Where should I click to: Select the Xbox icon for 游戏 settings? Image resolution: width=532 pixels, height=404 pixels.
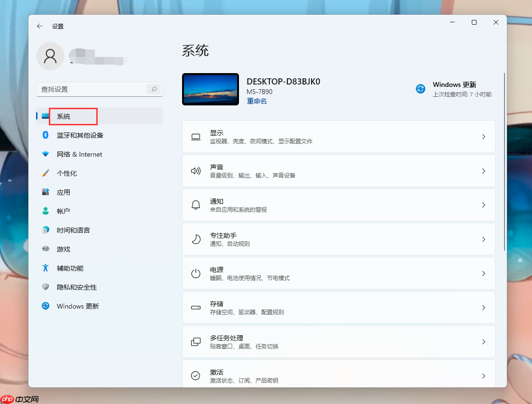pyautogui.click(x=46, y=249)
